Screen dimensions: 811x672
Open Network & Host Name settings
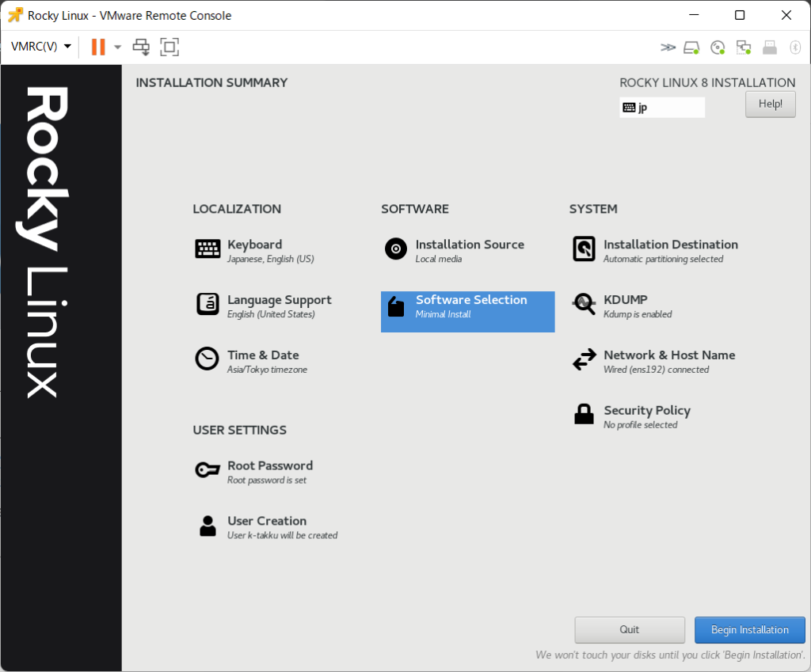pyautogui.click(x=668, y=361)
